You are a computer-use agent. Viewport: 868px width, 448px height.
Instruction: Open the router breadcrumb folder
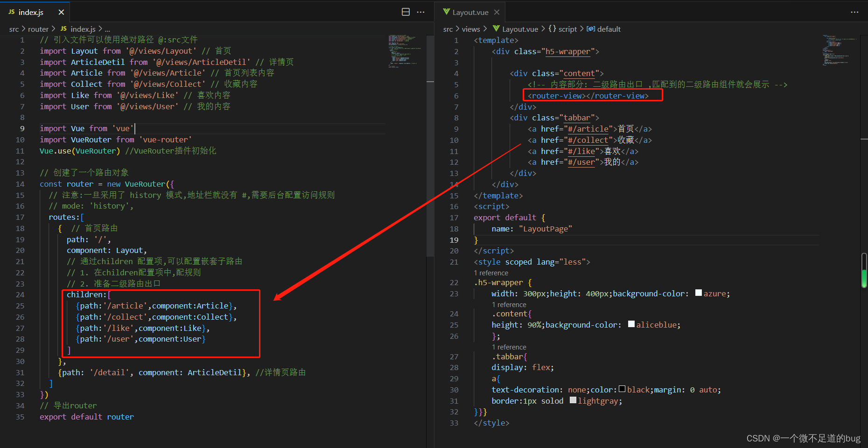[38, 29]
